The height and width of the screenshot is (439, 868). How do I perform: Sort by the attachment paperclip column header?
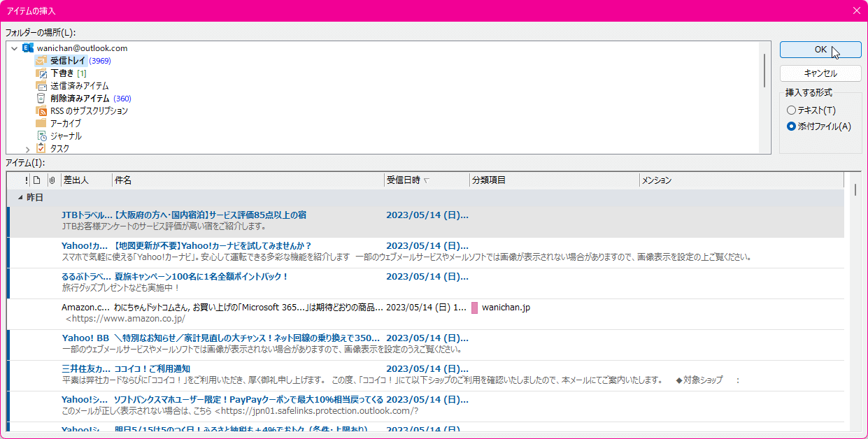[x=52, y=180]
